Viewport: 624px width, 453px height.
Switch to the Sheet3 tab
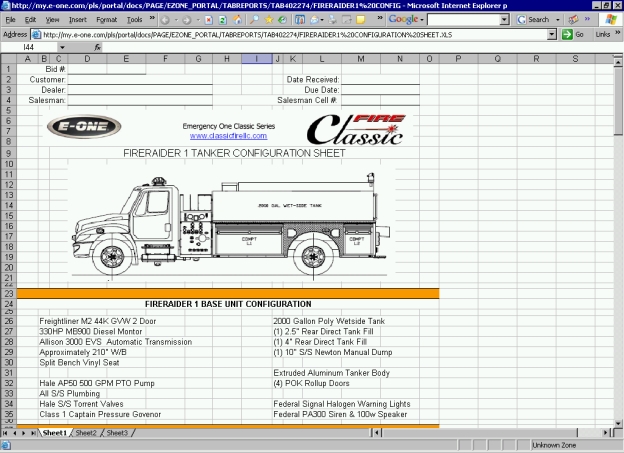117,433
